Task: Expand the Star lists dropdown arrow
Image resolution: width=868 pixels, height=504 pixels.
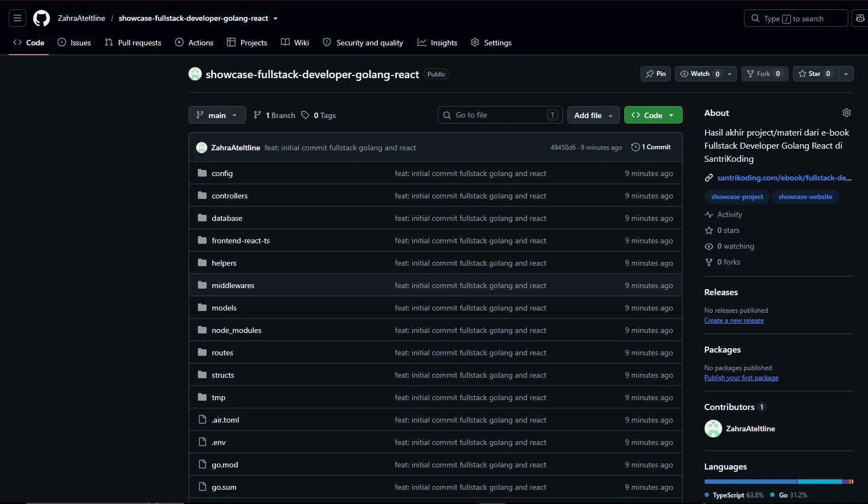Action: (846, 74)
